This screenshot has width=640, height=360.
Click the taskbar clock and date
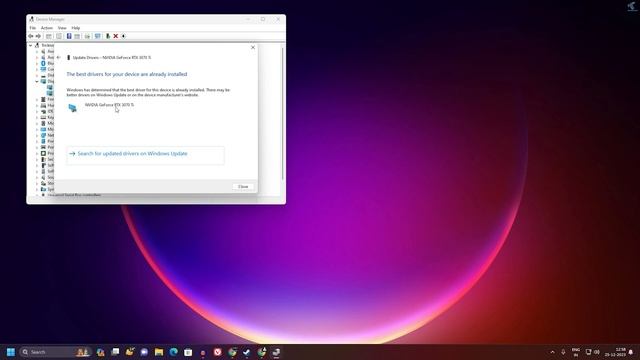[x=616, y=352]
